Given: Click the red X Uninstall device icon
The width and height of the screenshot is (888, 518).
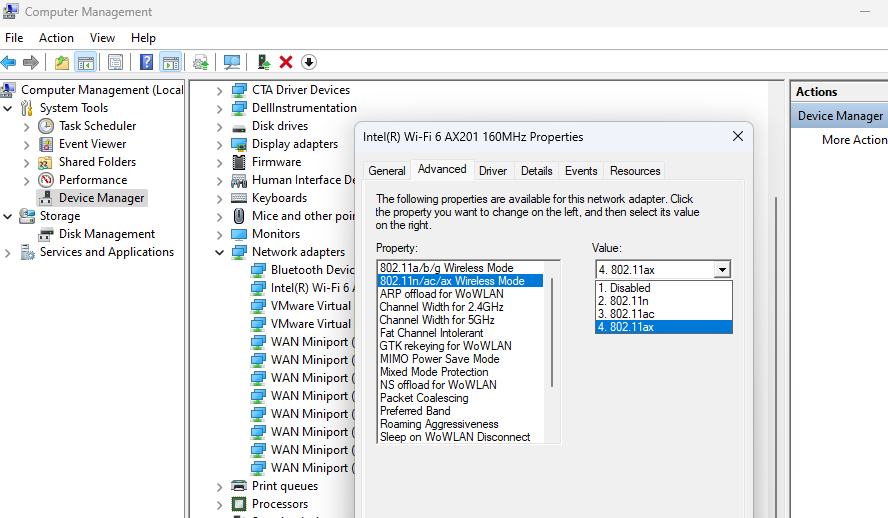Looking at the screenshot, I should point(286,62).
